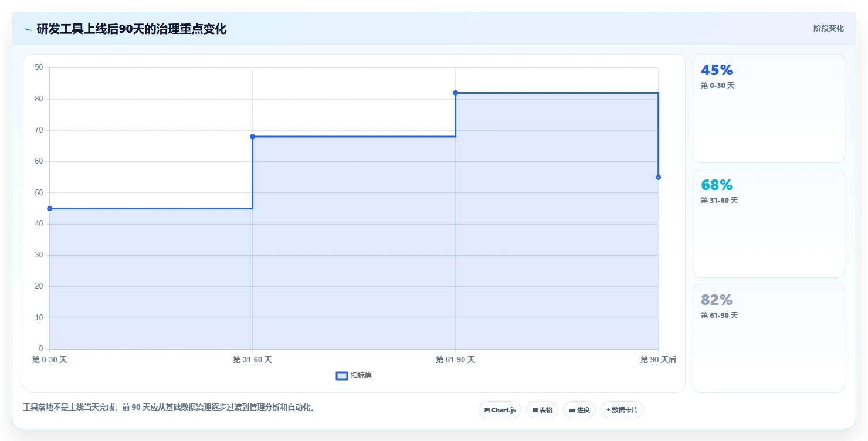
Task: Click the 68% value text
Action: [717, 185]
